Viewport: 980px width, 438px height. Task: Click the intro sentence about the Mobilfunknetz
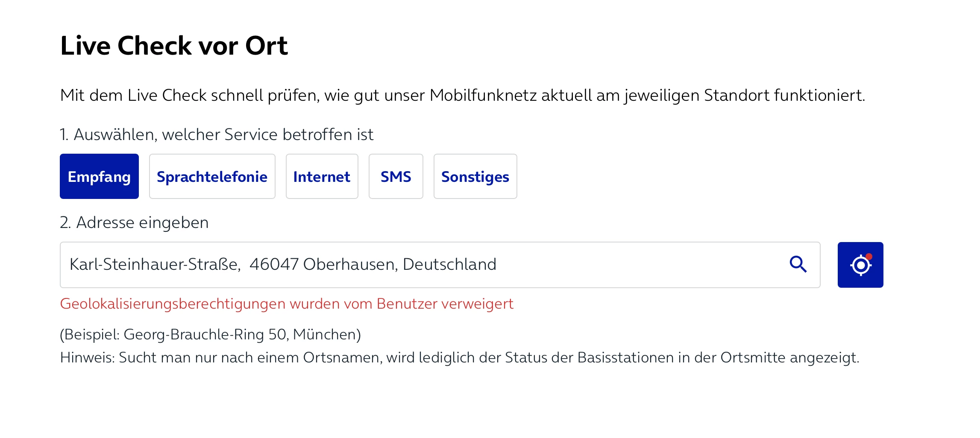pyautogui.click(x=462, y=95)
